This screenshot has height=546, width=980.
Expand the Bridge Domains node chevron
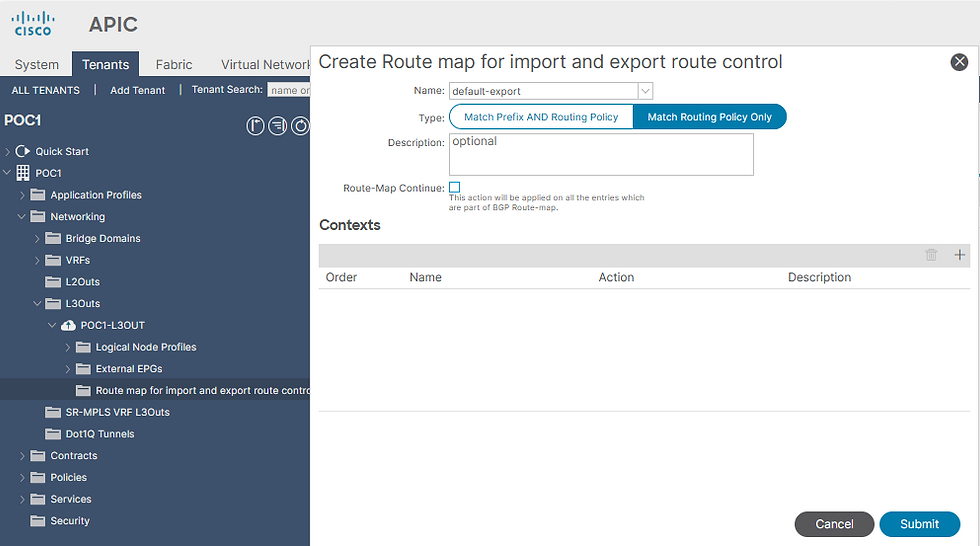tap(38, 239)
